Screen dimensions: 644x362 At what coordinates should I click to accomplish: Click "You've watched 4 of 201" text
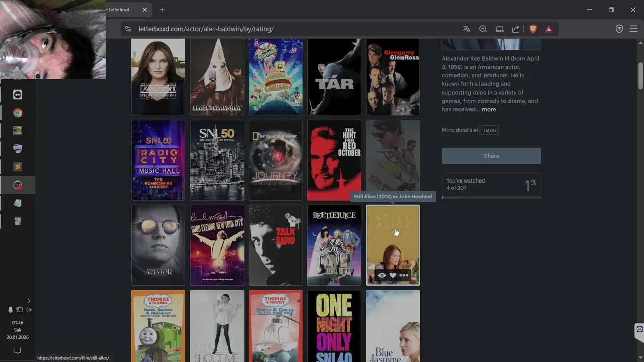466,184
